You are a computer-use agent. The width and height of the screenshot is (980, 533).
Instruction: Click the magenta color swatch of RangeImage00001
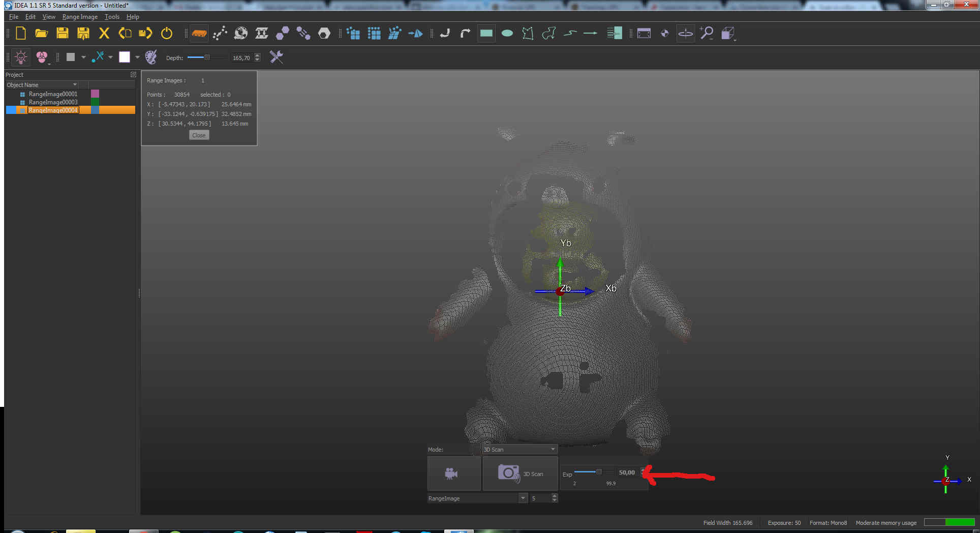(95, 94)
